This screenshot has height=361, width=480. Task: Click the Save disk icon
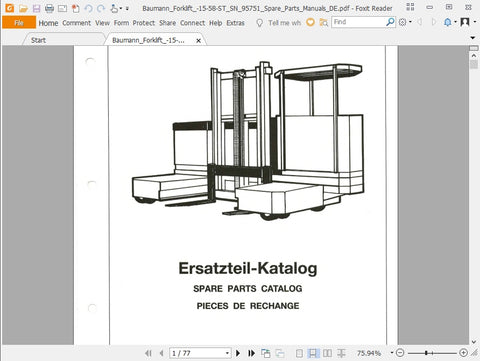click(36, 8)
